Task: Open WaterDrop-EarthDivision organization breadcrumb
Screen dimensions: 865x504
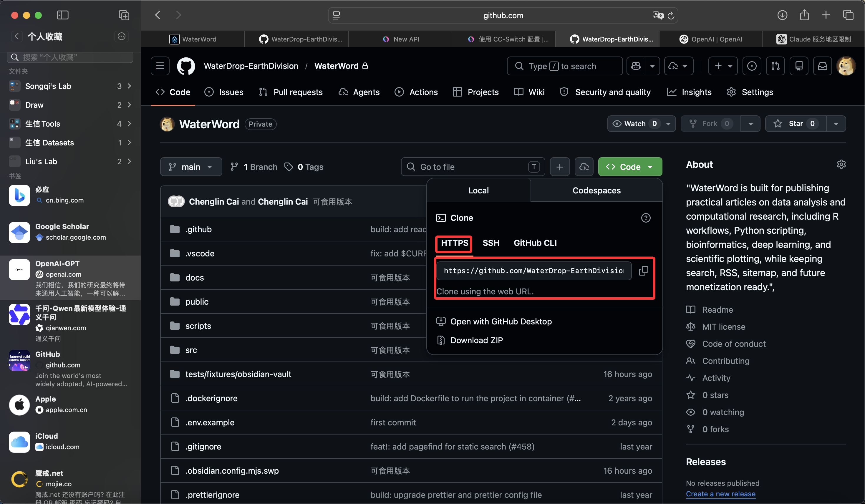Action: (x=251, y=66)
